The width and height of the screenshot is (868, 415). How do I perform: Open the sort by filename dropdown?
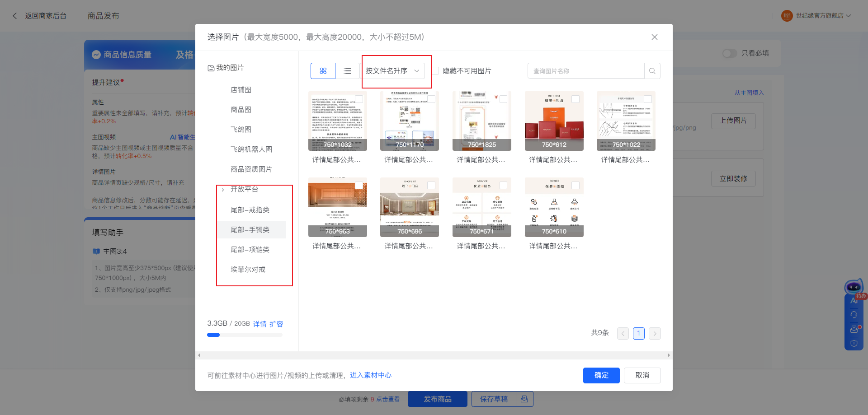(392, 71)
